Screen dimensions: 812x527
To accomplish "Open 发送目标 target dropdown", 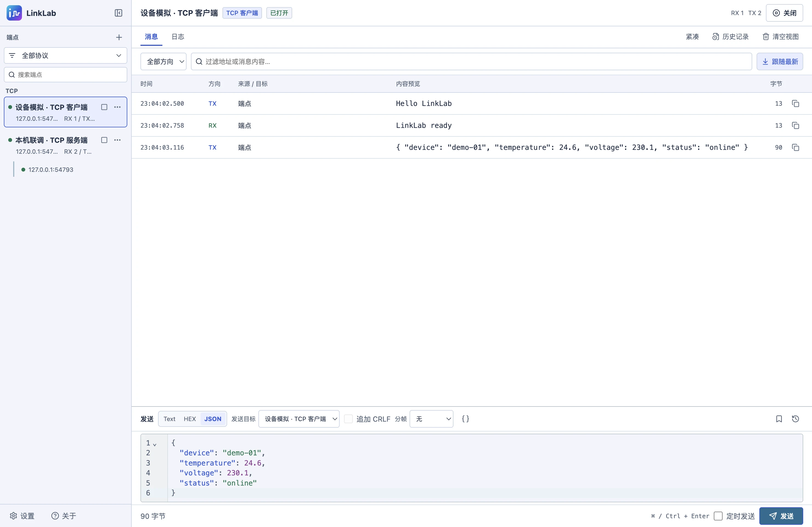I will (299, 419).
